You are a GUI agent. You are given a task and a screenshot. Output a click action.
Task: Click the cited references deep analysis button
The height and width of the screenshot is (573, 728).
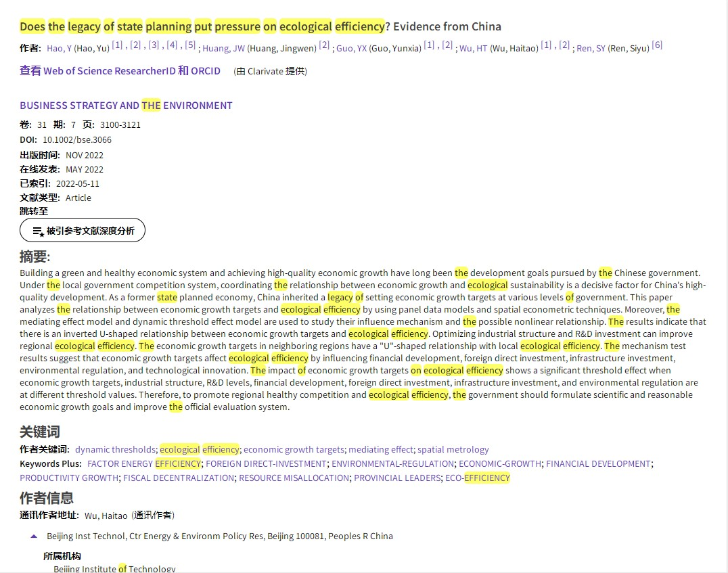coord(83,231)
